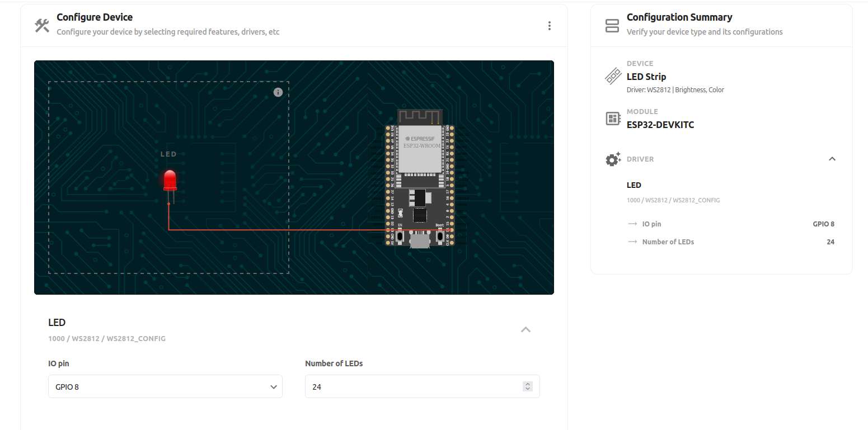Click the ESP32-DEVKITC module icon
Screen dimensions: 868x430
[613, 119]
